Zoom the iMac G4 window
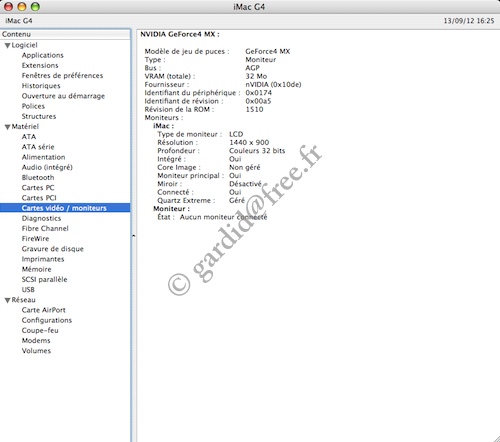500x442 pixels. click(x=35, y=6)
